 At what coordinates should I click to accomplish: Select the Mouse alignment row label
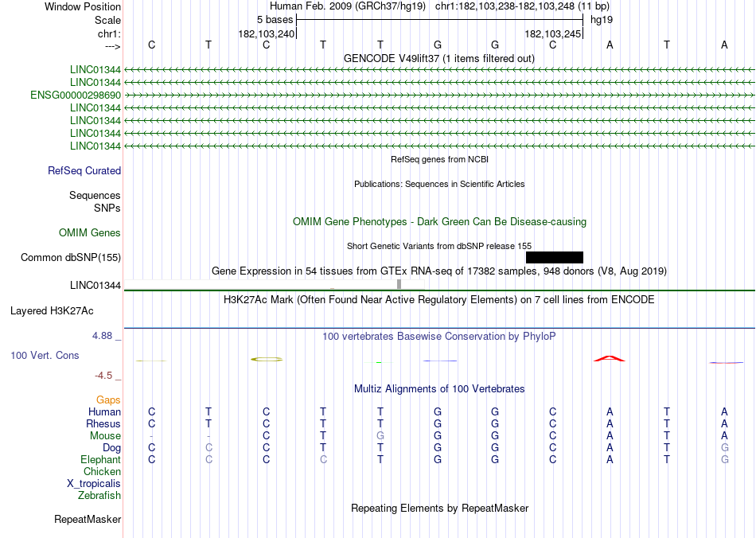105,436
